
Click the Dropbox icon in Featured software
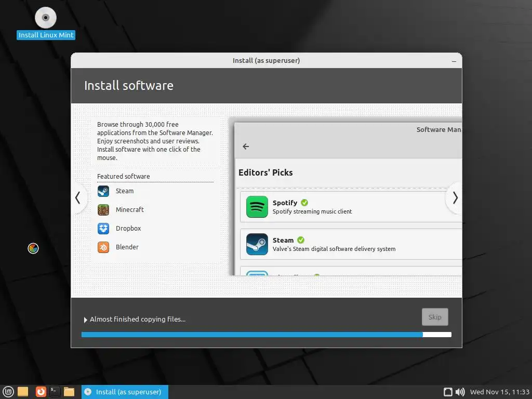103,229
